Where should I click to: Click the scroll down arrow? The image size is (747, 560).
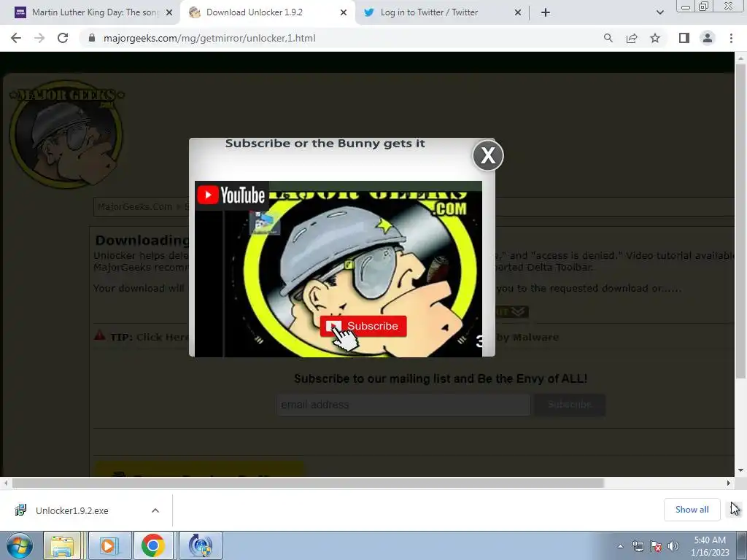click(740, 470)
